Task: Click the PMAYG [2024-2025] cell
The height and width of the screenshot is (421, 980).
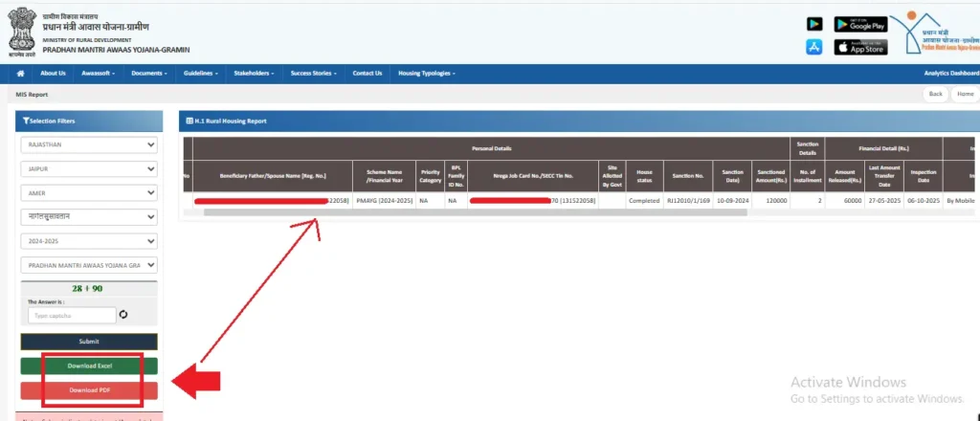Action: tap(385, 201)
